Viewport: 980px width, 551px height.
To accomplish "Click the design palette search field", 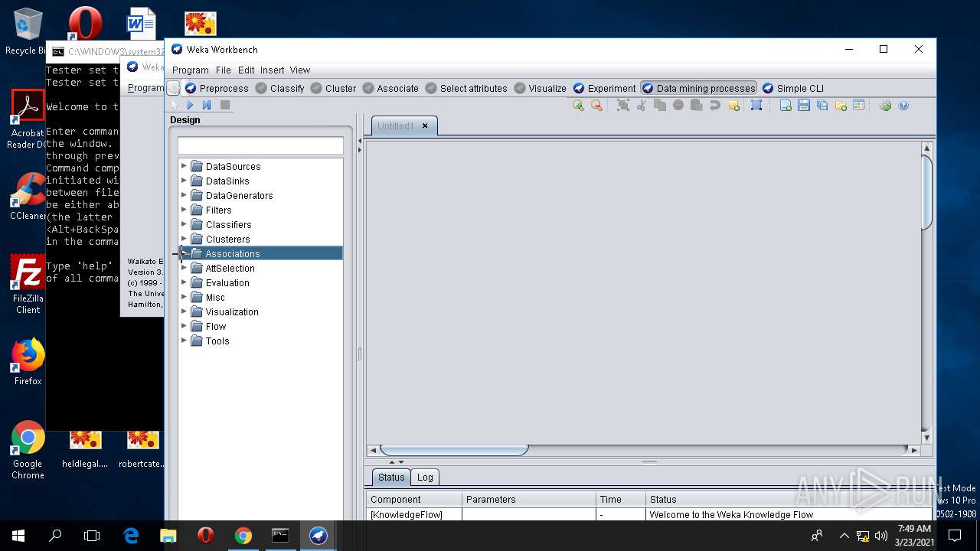I will click(260, 145).
